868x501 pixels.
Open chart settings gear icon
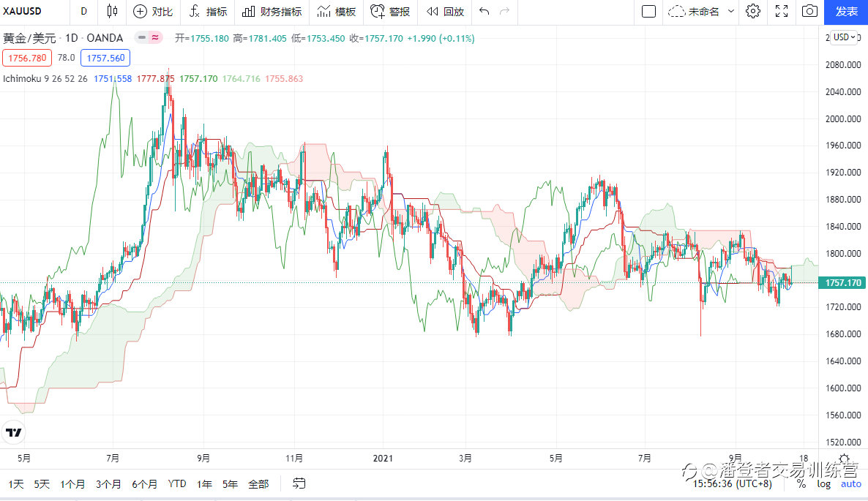click(753, 11)
